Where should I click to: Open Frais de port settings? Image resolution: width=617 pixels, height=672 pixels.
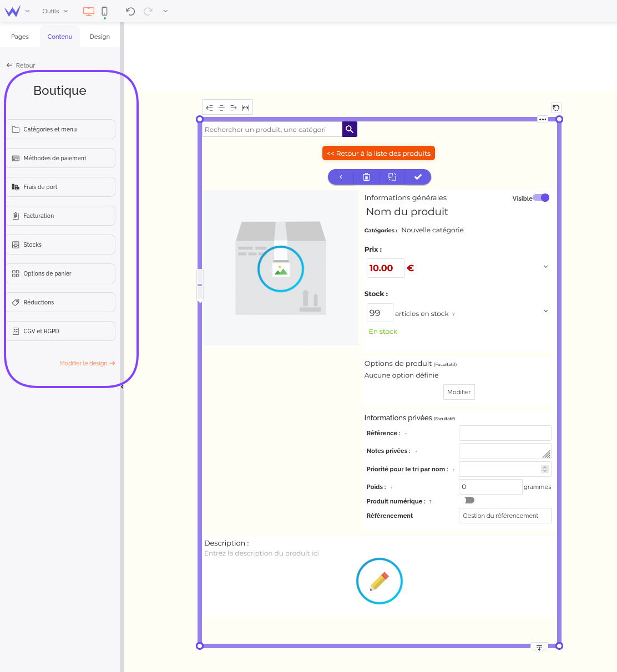pos(61,187)
